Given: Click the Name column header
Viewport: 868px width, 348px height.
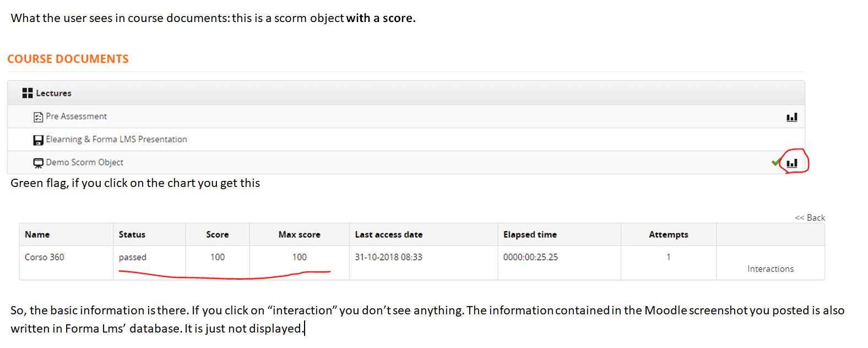Looking at the screenshot, I should click(x=37, y=234).
